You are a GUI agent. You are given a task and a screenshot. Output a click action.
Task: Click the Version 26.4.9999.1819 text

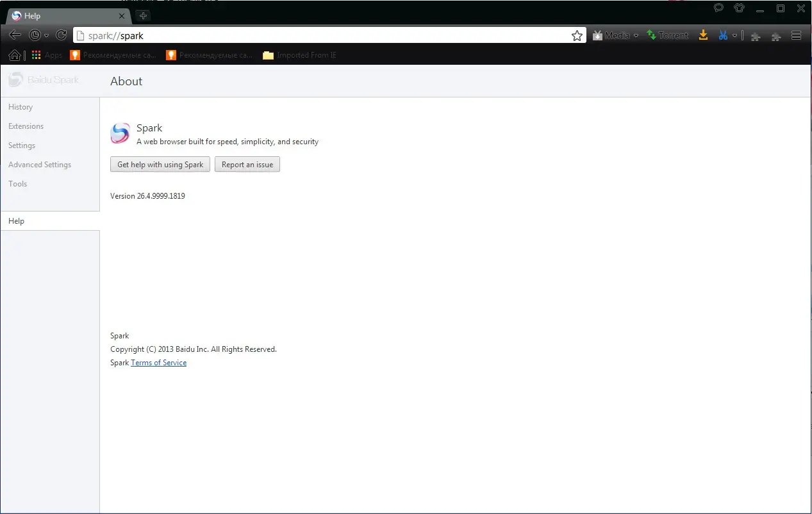click(x=147, y=196)
